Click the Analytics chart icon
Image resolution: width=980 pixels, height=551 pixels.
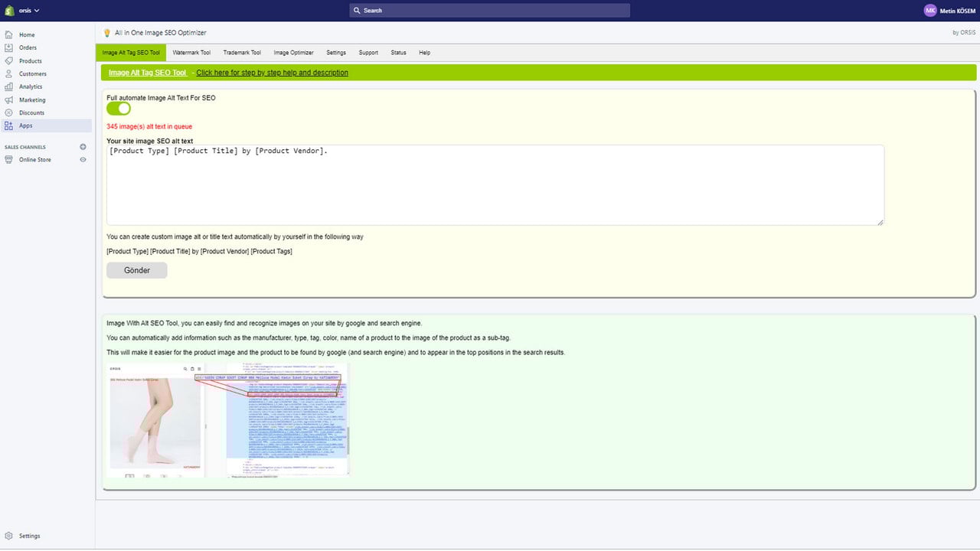point(8,86)
